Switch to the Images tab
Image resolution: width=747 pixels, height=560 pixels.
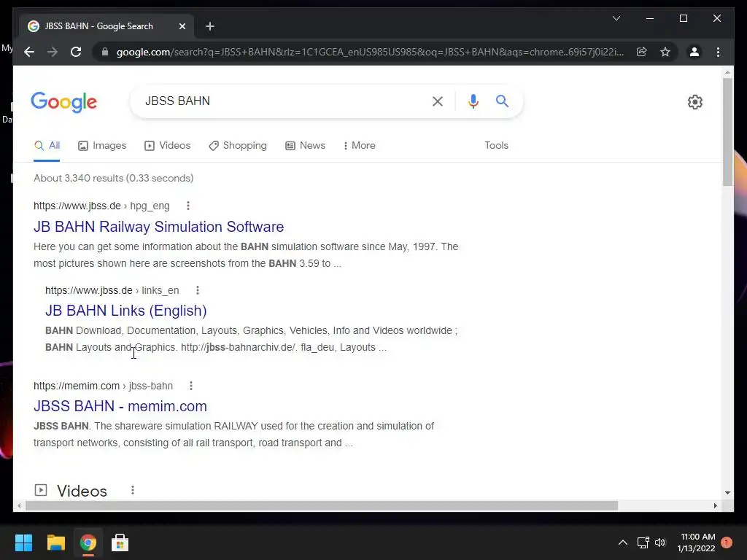tap(102, 146)
